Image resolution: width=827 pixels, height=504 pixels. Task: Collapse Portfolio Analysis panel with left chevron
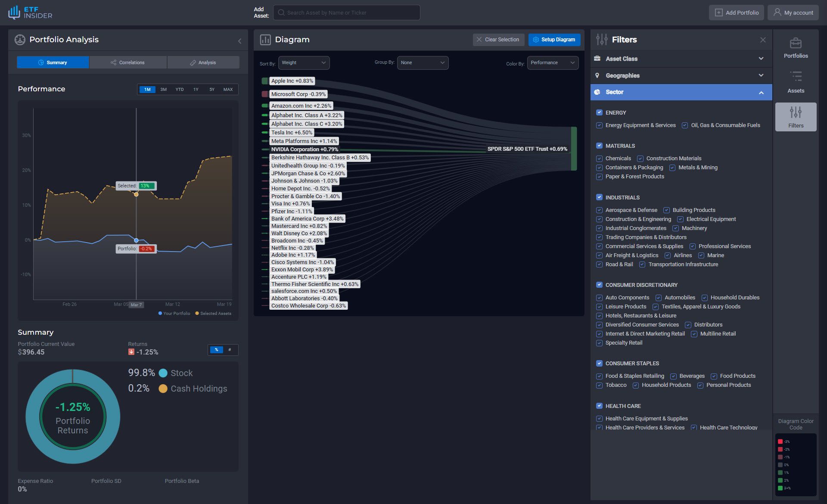point(239,41)
